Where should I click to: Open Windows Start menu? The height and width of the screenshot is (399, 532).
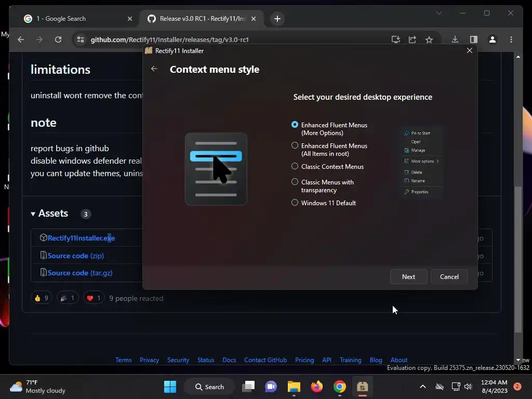(170, 387)
